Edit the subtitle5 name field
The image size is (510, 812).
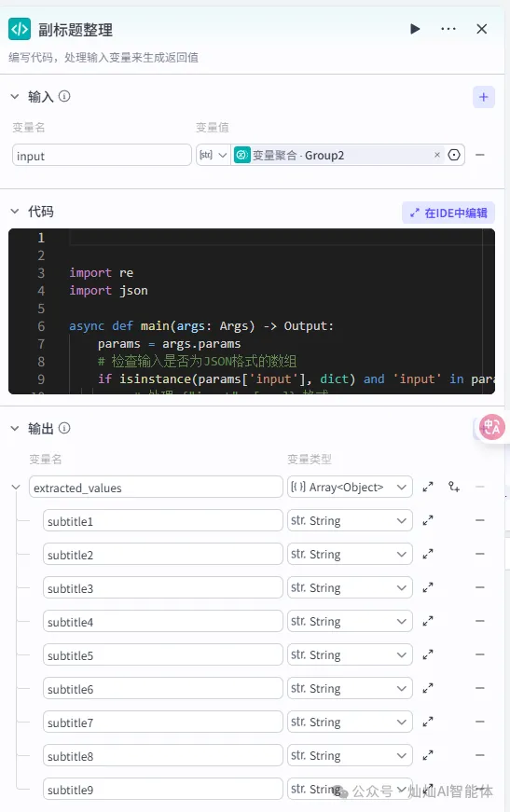[162, 655]
